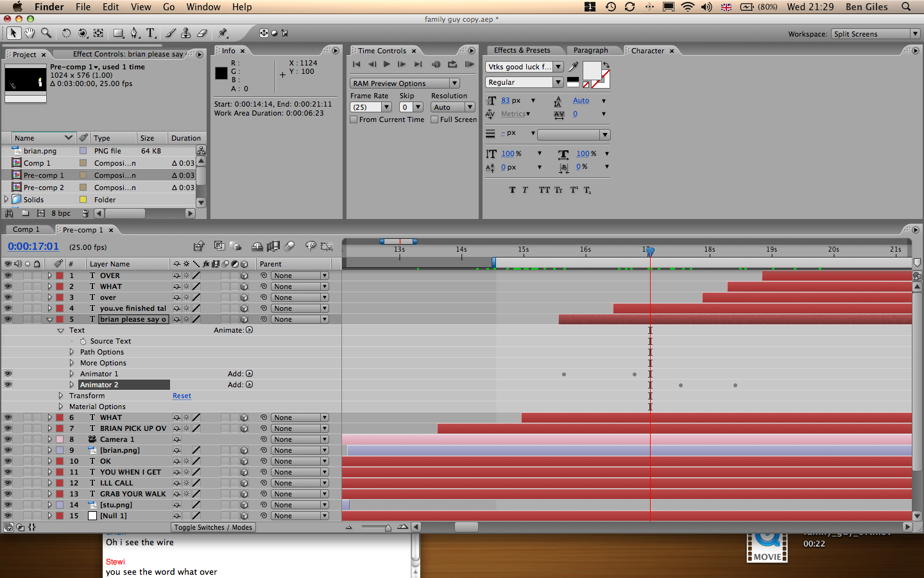
Task: Select the Brush tool
Action: [171, 33]
